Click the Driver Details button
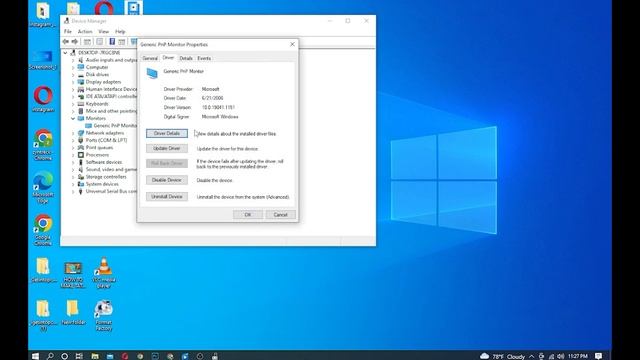 point(167,133)
